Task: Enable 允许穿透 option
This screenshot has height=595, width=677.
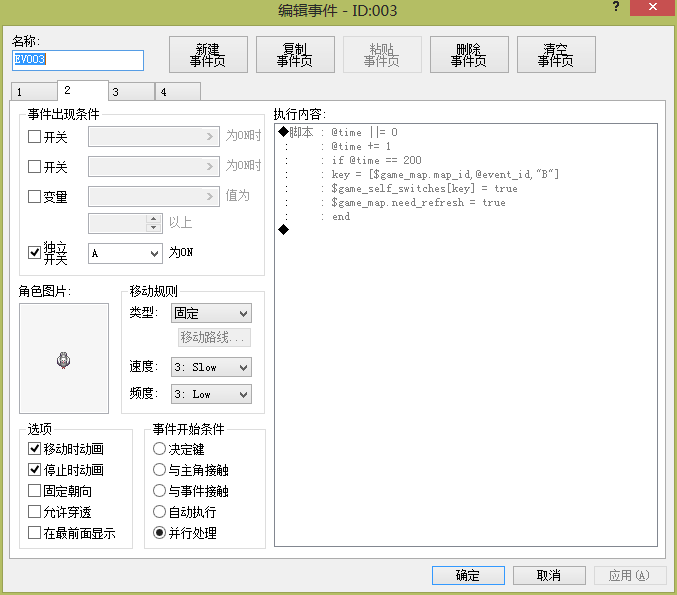Action: click(x=34, y=512)
